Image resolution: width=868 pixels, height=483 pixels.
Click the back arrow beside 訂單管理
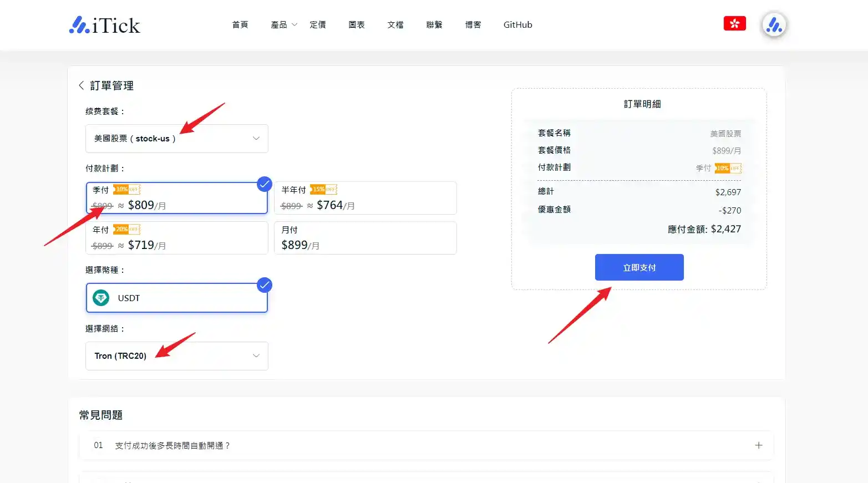tap(81, 85)
